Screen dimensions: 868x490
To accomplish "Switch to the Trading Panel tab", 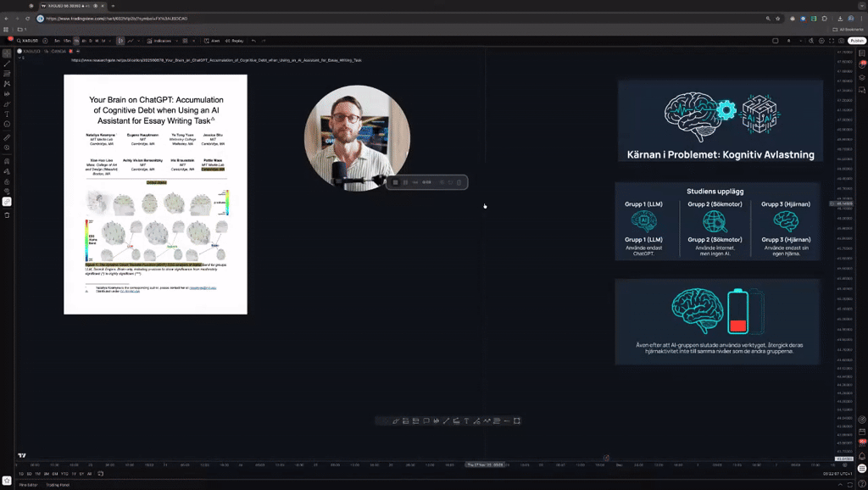I will (58, 485).
